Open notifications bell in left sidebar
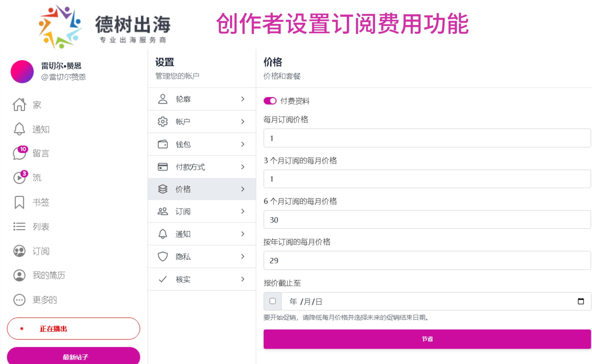 point(19,129)
